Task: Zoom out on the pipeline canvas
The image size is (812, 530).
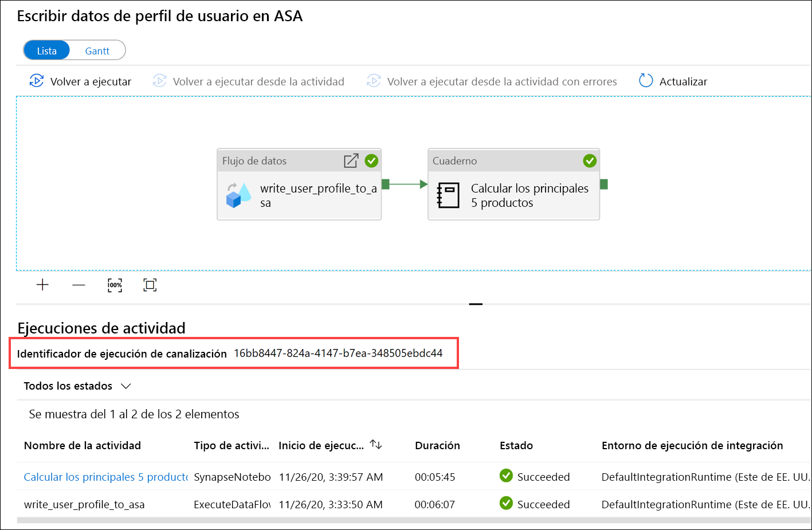Action: (x=79, y=285)
